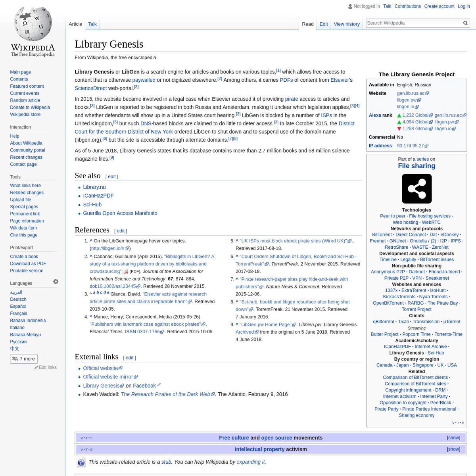Click the stub globe icon

81,462
